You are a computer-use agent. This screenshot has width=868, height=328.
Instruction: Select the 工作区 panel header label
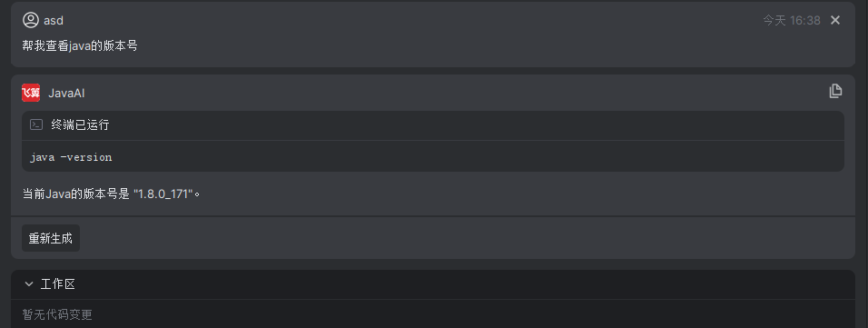[57, 284]
